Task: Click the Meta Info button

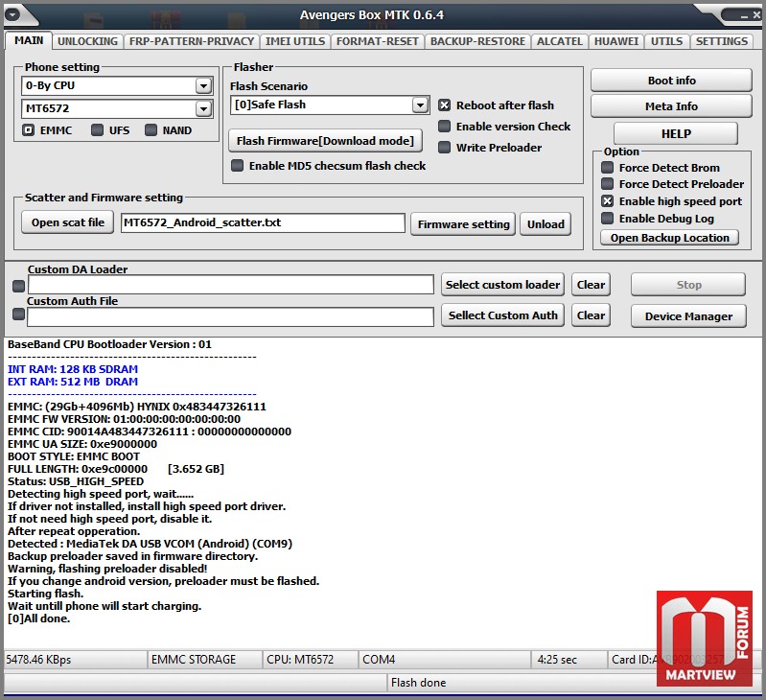Action: pyautogui.click(x=671, y=106)
